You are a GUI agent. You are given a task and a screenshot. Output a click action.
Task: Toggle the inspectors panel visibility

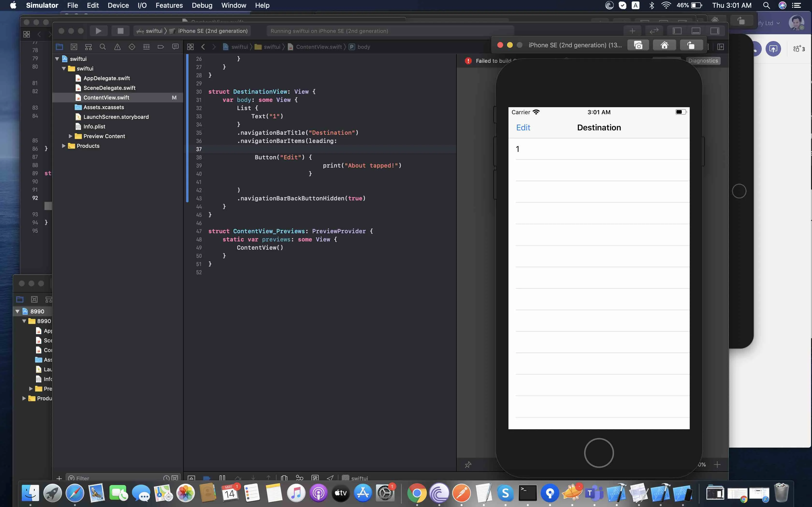click(714, 31)
